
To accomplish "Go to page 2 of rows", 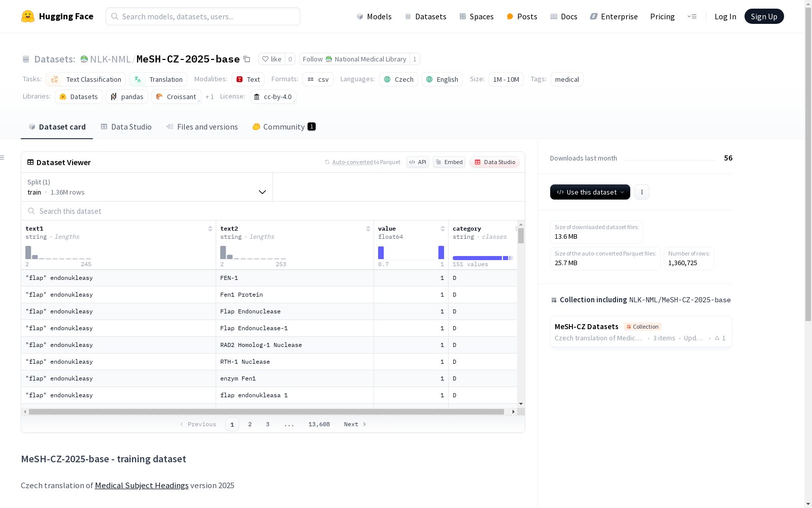I will [250, 424].
